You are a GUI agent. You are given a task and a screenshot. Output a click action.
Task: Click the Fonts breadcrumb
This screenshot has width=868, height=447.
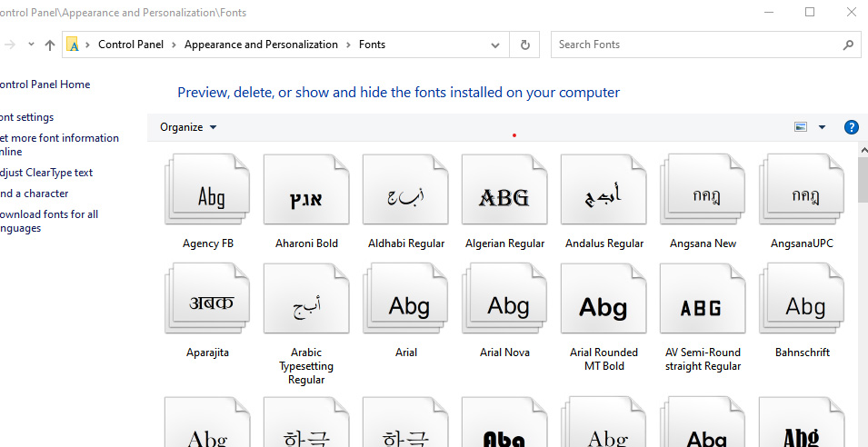372,45
